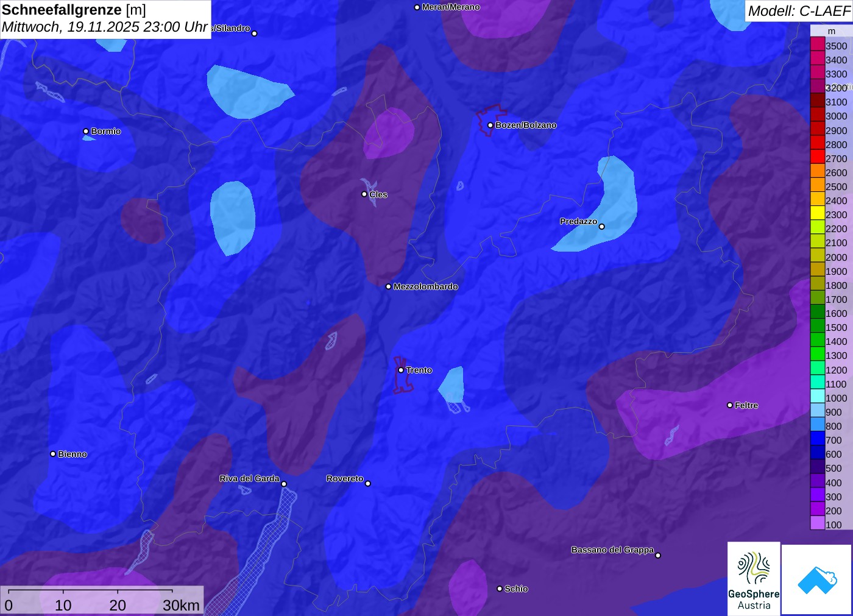853x616 pixels.
Task: Click the blue cloud house logo
Action: point(817,579)
